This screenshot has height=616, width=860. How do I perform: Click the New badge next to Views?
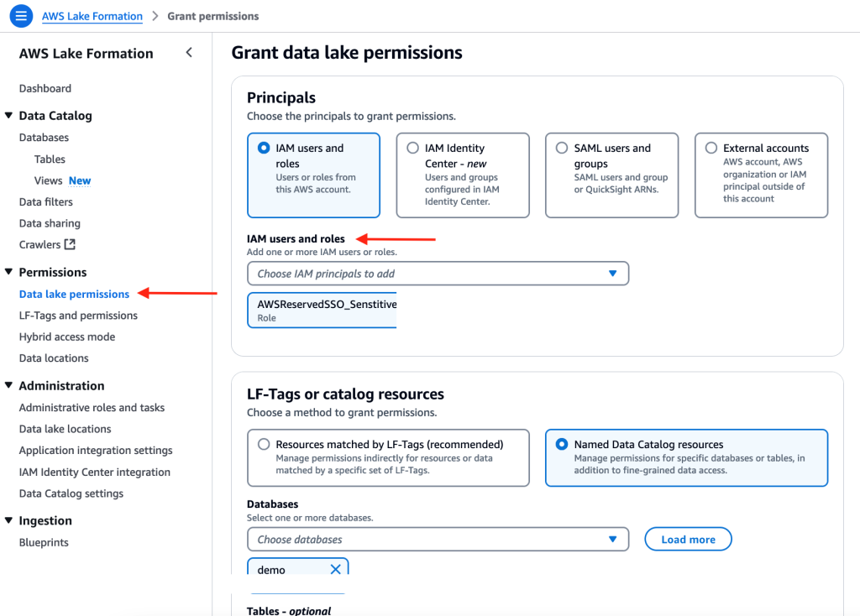point(79,180)
